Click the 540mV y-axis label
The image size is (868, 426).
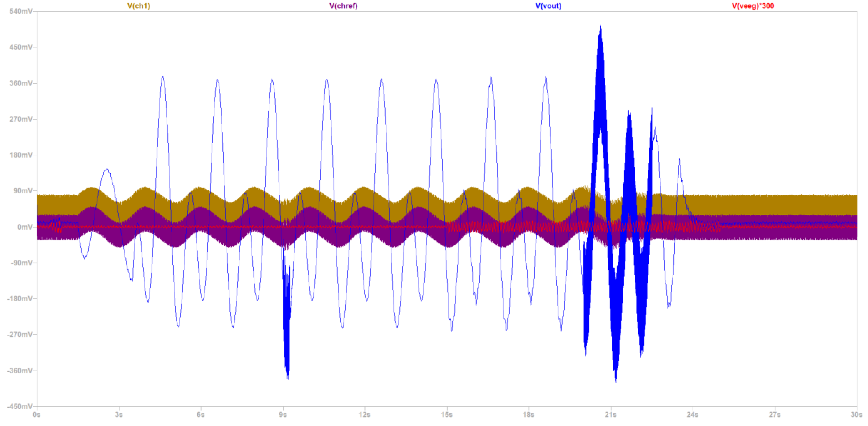(x=21, y=11)
